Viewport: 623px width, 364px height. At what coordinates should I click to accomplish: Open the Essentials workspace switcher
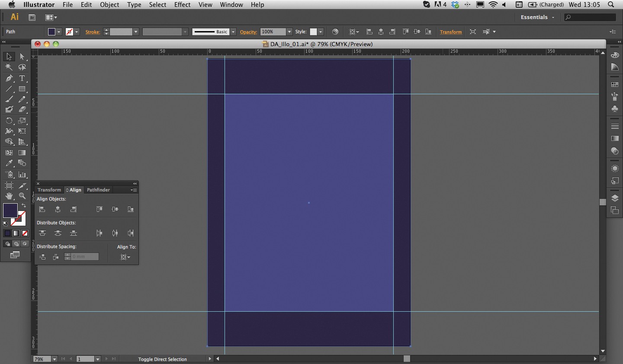(537, 17)
